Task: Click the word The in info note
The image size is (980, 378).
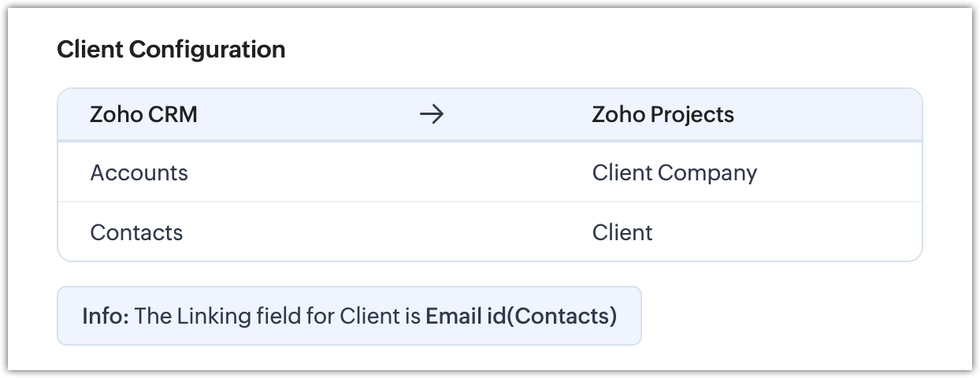Action: [x=153, y=316]
